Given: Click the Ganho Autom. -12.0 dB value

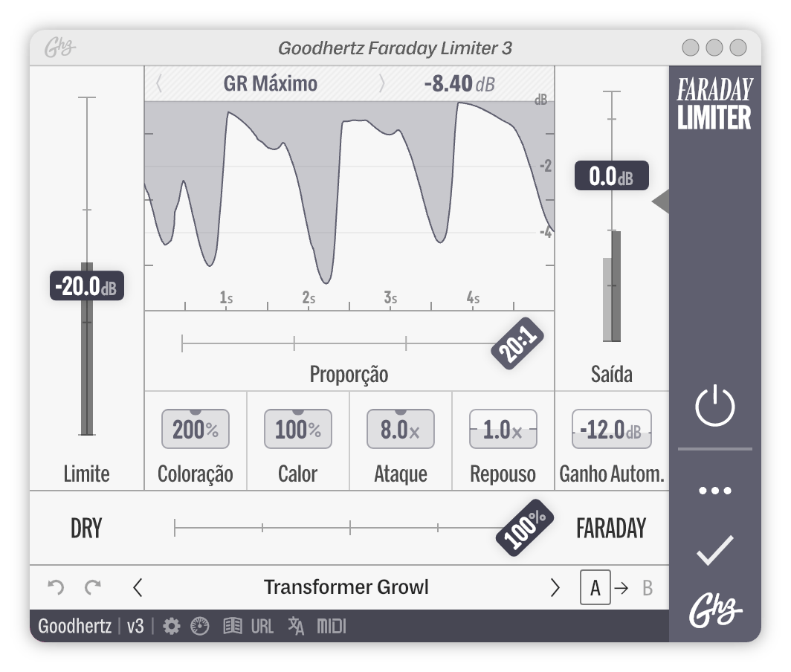Looking at the screenshot, I should tap(611, 430).
